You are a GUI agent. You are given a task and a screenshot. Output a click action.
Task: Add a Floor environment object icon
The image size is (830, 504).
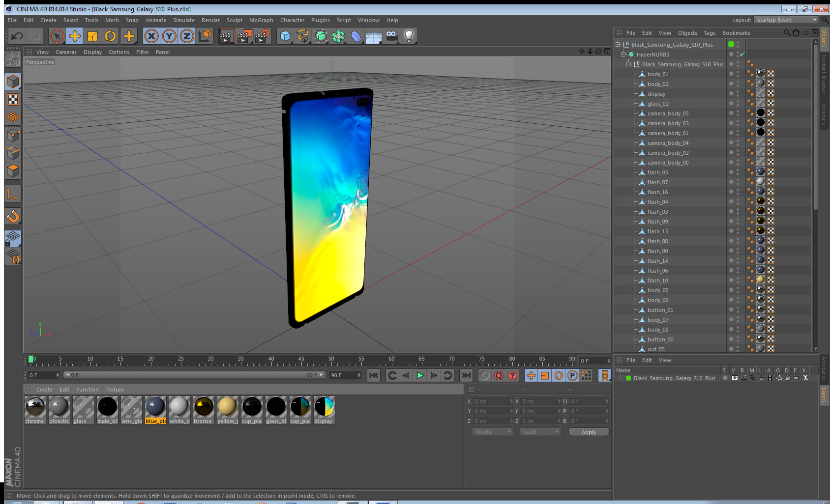point(374,36)
